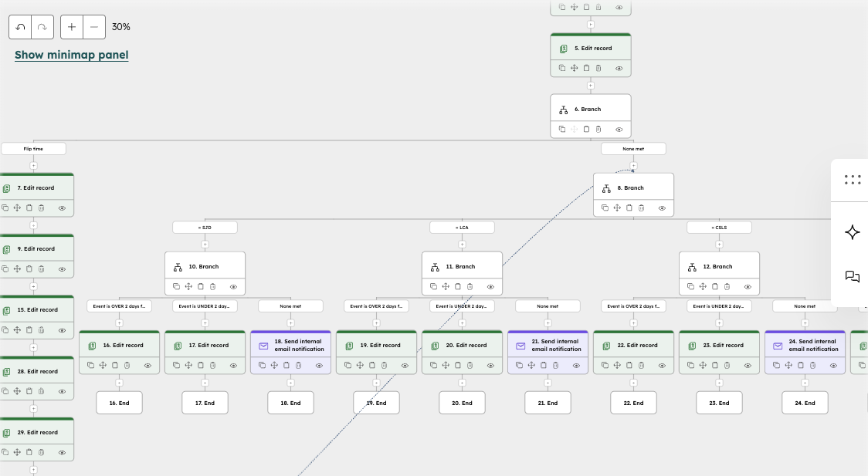The width and height of the screenshot is (868, 476).
Task: Move the "12. Branch" node
Action: [703, 286]
